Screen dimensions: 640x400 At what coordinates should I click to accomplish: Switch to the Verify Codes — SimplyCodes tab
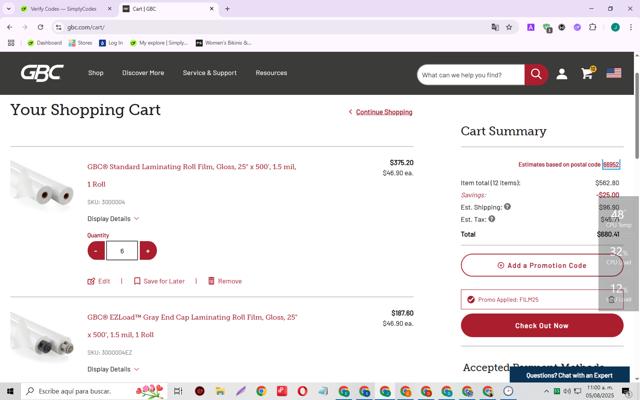[65, 9]
